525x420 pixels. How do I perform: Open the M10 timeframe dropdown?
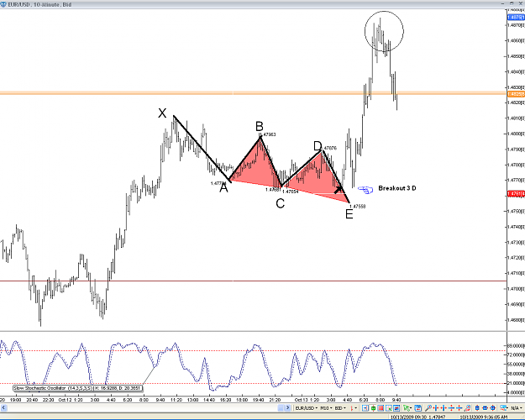pyautogui.click(x=326, y=408)
